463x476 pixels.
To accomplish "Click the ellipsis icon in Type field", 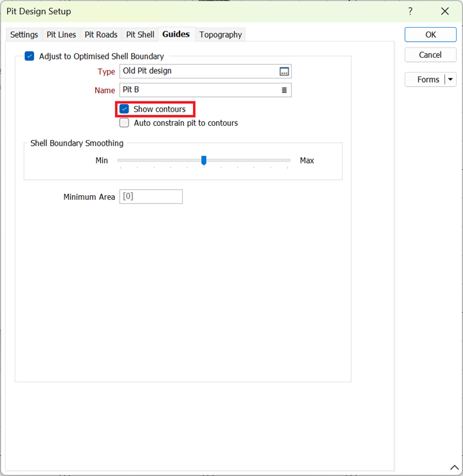I will pyautogui.click(x=284, y=71).
